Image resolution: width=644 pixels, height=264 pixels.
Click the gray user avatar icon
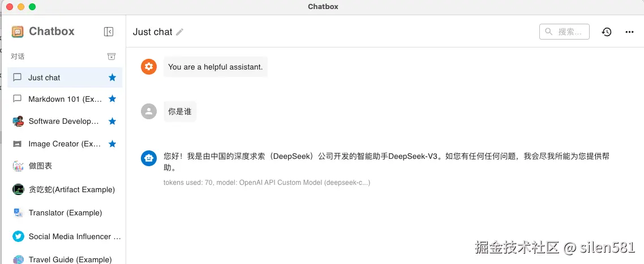(149, 111)
